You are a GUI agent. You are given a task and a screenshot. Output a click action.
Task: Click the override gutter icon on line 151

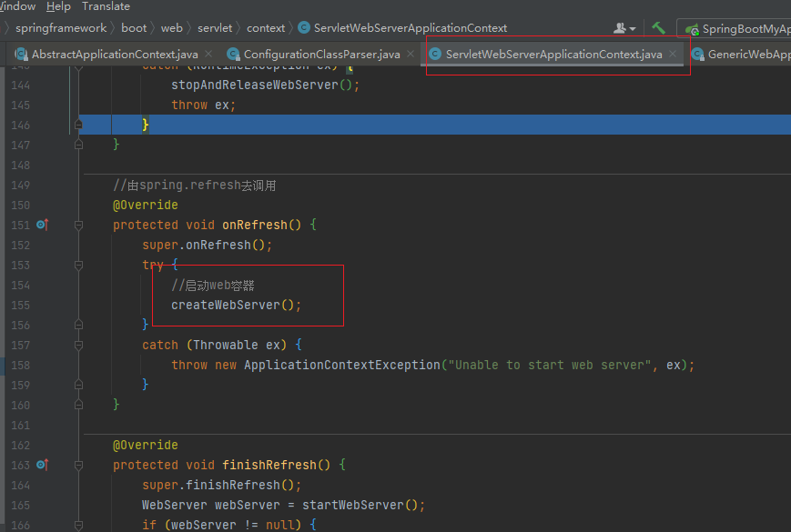pos(42,225)
